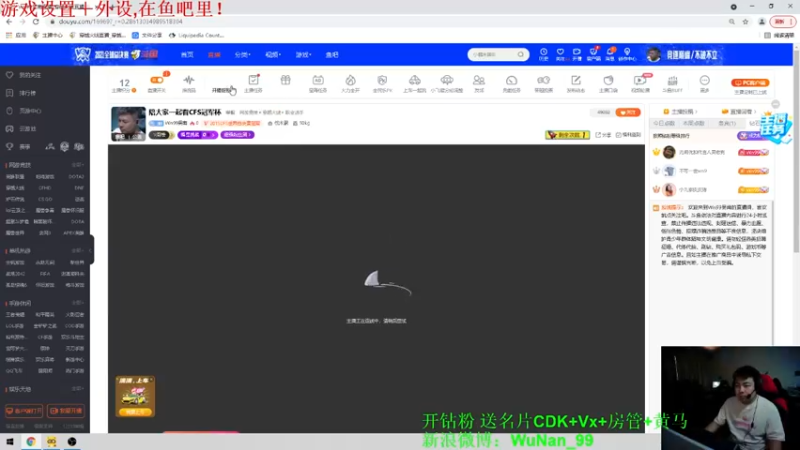Open the Windows Start menu
Image resolution: width=800 pixels, height=450 pixels.
pos(10,442)
